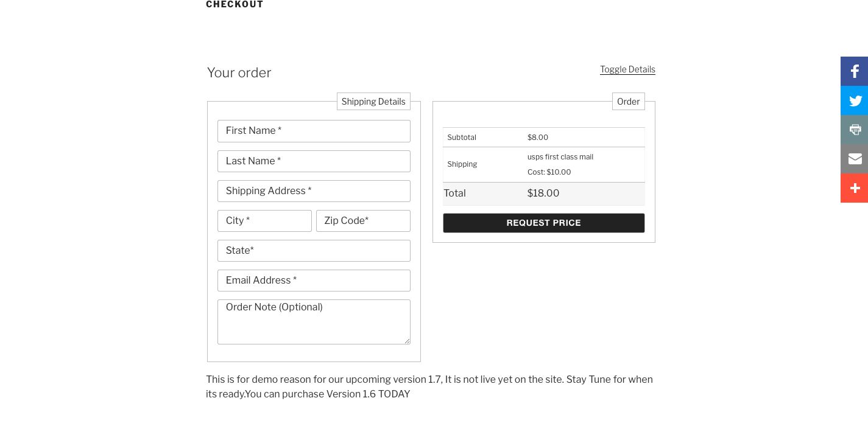Click the Order Note text area
The height and width of the screenshot is (426, 868).
click(314, 322)
